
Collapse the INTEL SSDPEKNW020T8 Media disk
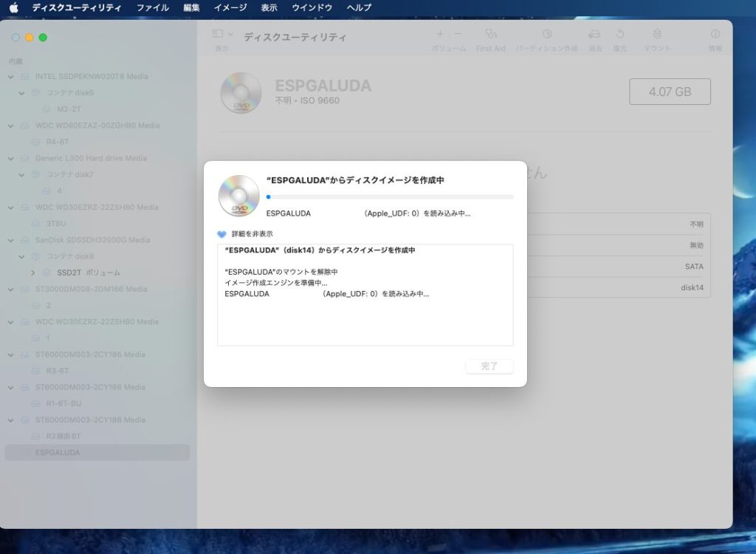(10, 77)
